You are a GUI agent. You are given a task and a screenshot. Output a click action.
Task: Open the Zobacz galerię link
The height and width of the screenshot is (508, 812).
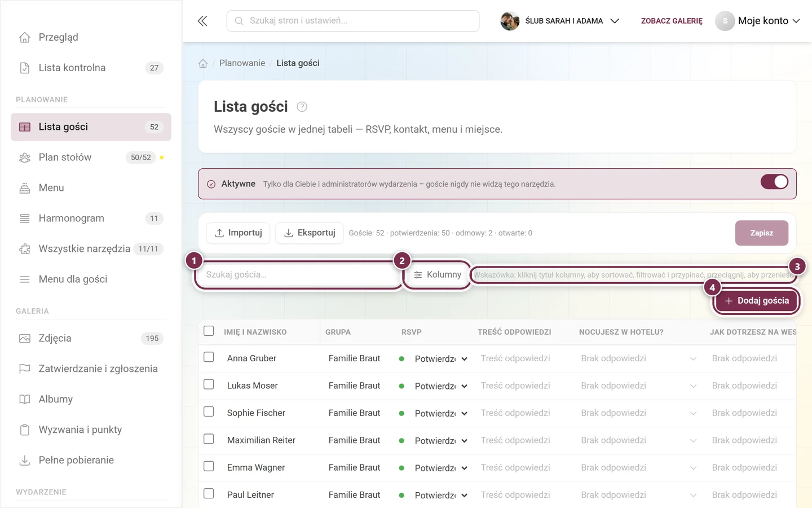pos(672,21)
